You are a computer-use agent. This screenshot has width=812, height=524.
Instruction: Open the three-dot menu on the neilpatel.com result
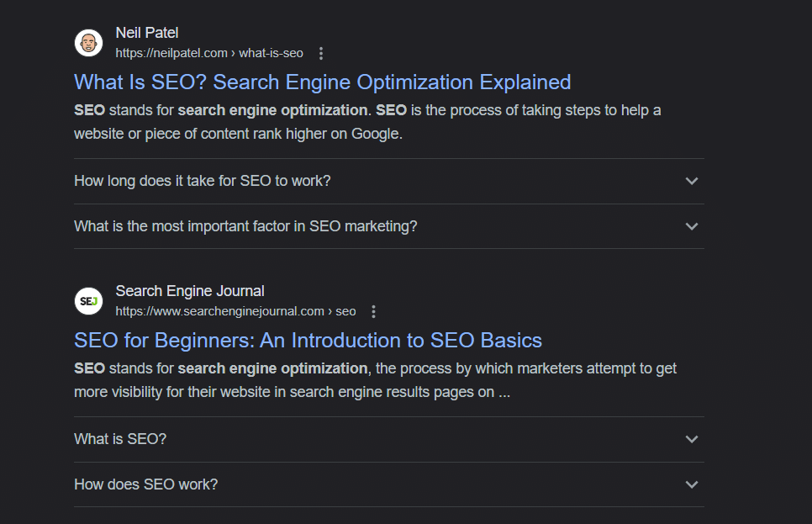321,52
